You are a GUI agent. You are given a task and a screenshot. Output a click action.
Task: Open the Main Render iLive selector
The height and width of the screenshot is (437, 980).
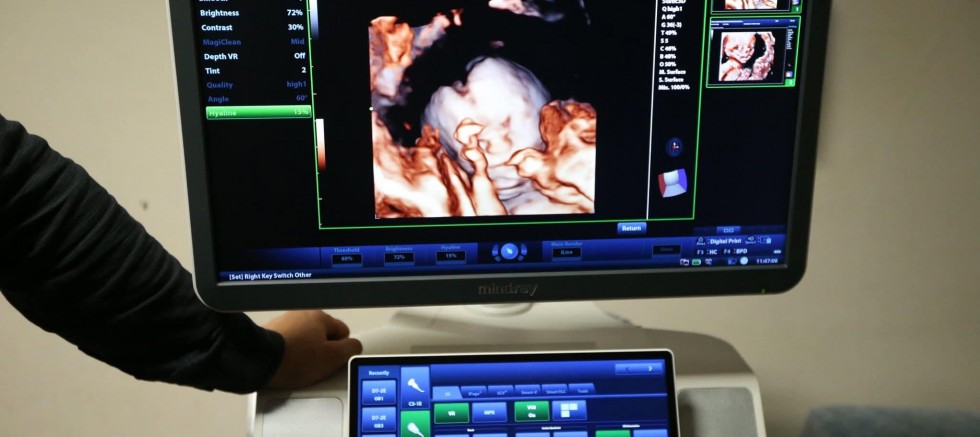[567, 252]
